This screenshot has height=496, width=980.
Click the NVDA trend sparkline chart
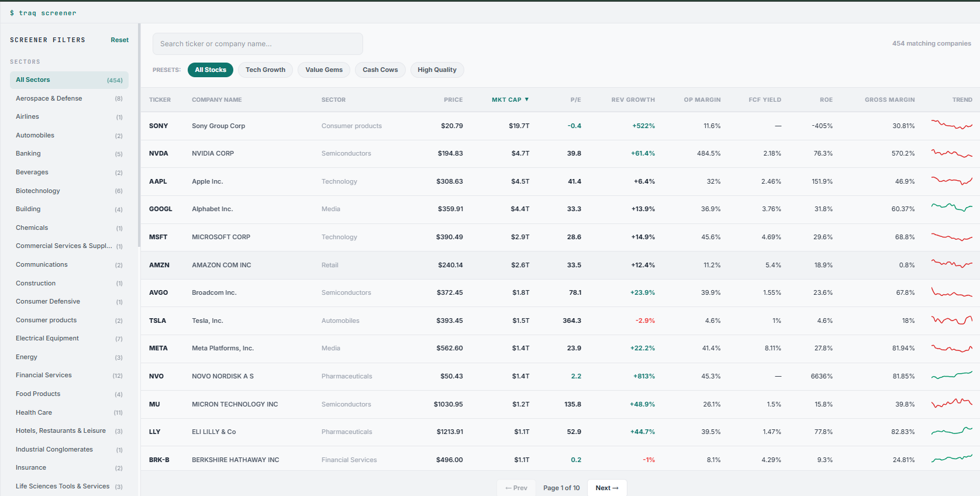pyautogui.click(x=952, y=153)
